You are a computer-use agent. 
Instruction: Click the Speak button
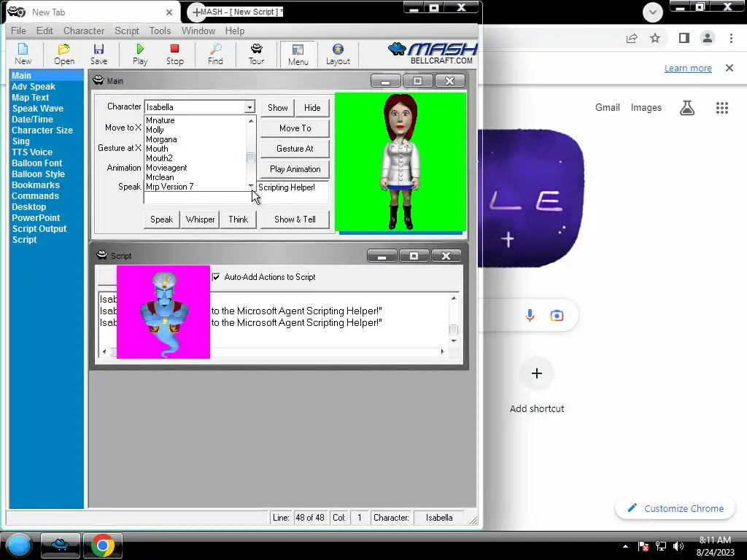(x=161, y=219)
